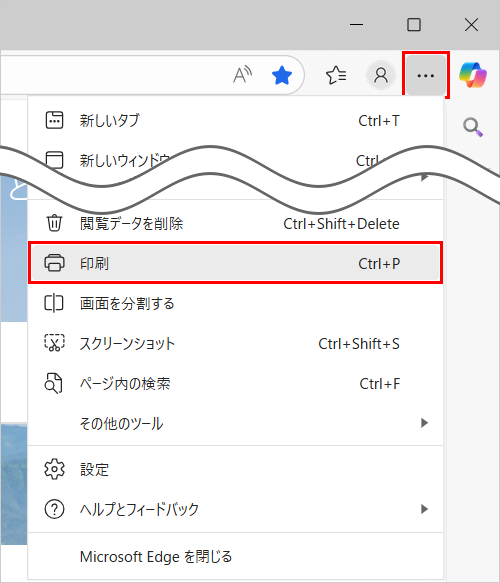This screenshot has width=500, height=583.
Task: Open the Copilot sidebar icon
Action: (473, 75)
